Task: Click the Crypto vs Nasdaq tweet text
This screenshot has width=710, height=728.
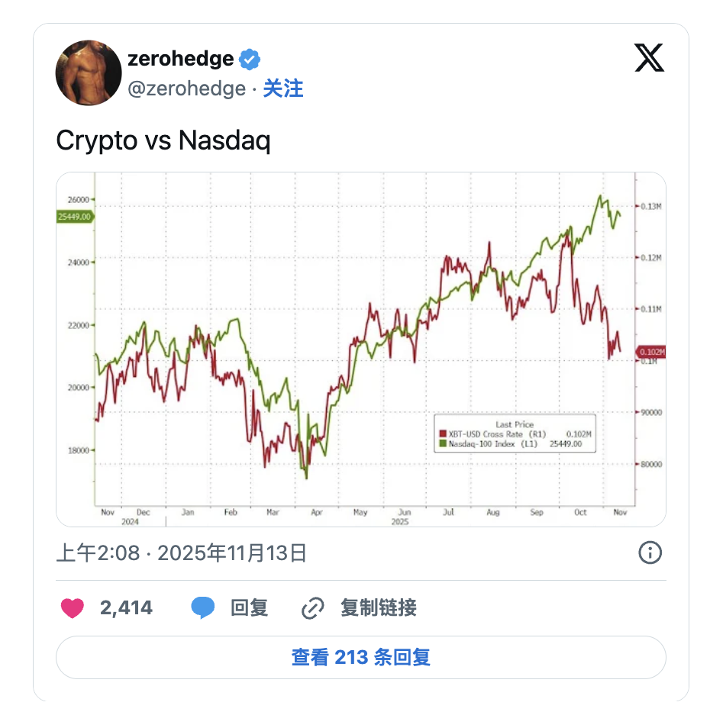Action: click(163, 140)
